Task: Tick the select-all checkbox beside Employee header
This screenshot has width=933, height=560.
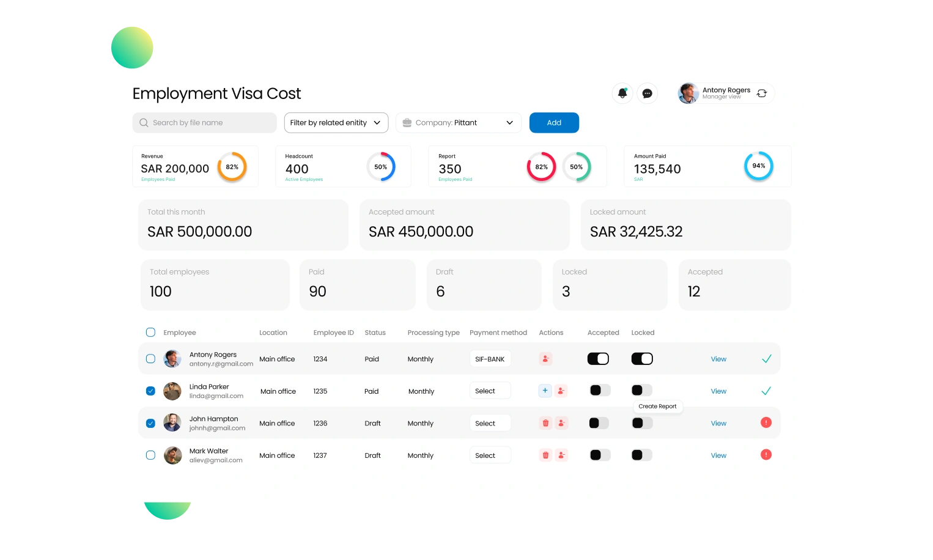Action: coord(150,333)
